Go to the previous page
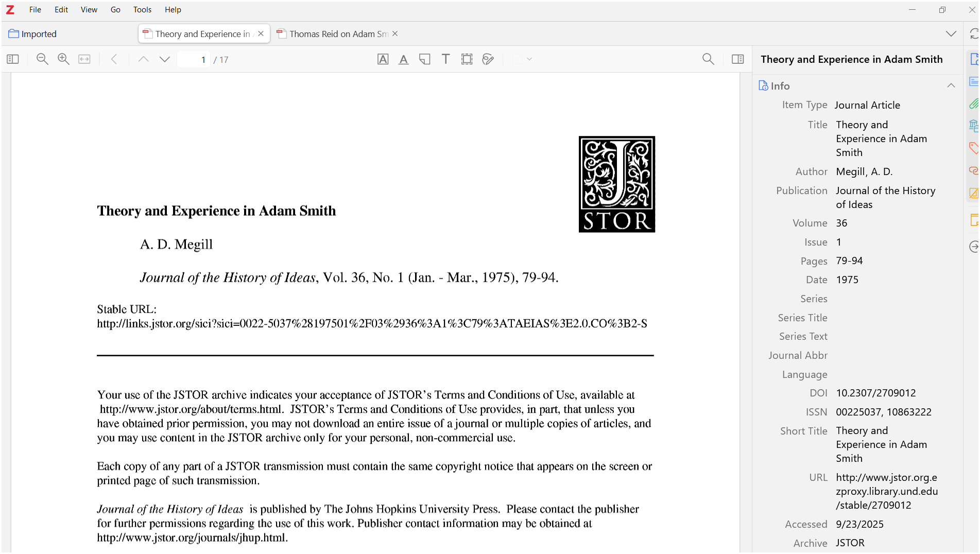The height and width of the screenshot is (554, 980). [x=144, y=59]
